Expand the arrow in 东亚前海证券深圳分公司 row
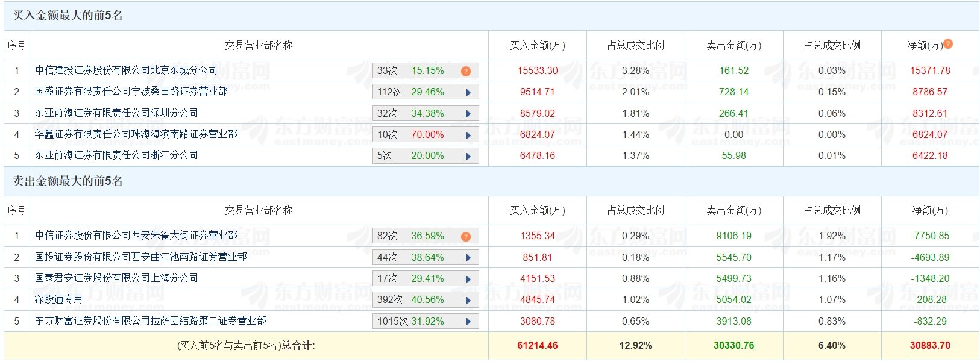This screenshot has height=362, width=980. 468,113
